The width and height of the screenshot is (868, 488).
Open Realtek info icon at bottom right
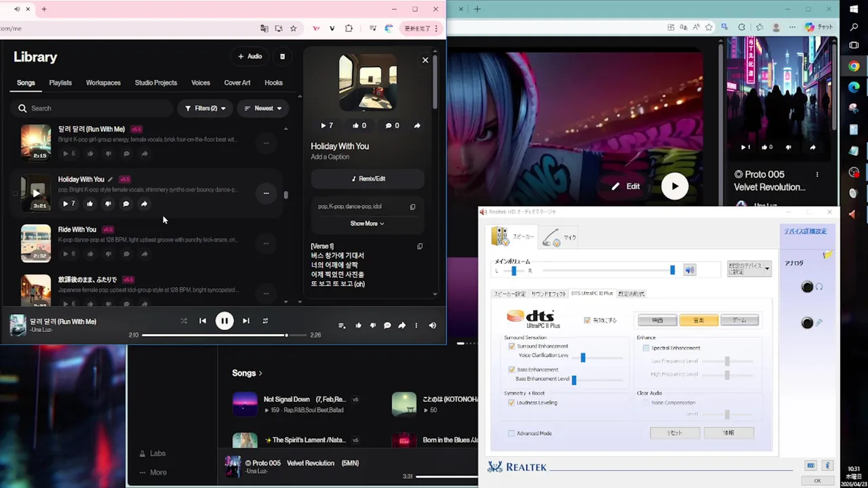click(x=827, y=466)
